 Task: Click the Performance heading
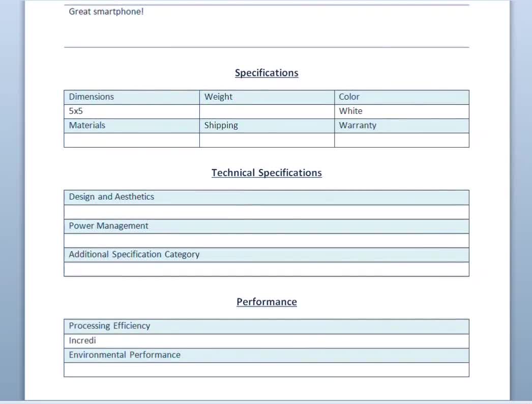pos(267,302)
